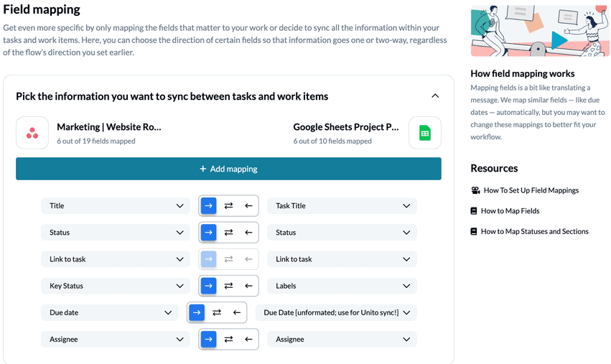
Task: Set Assignee row to left arrow direction
Action: click(248, 340)
